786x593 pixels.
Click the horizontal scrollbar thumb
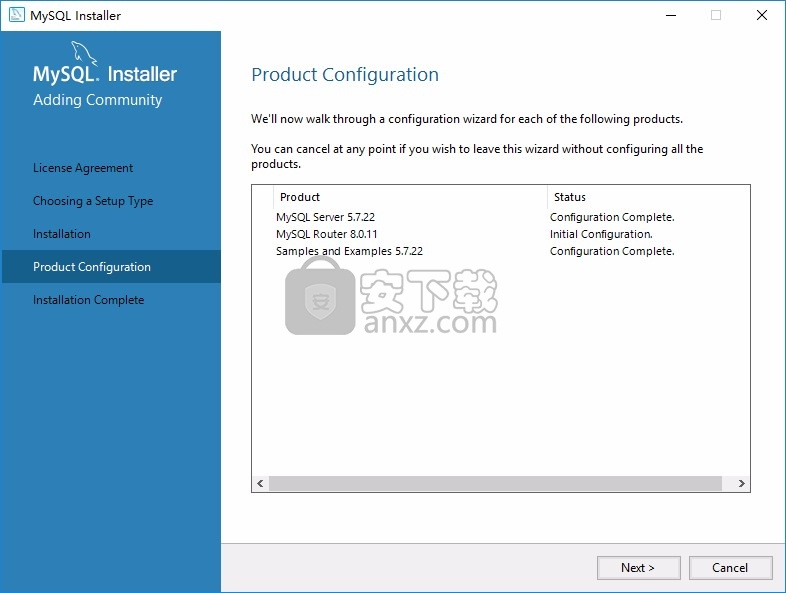[x=495, y=483]
